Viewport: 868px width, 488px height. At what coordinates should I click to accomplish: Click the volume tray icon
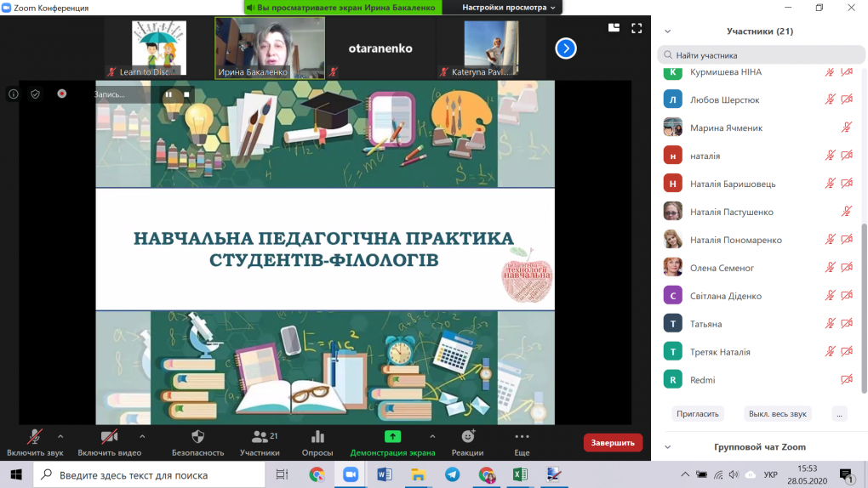tap(734, 474)
